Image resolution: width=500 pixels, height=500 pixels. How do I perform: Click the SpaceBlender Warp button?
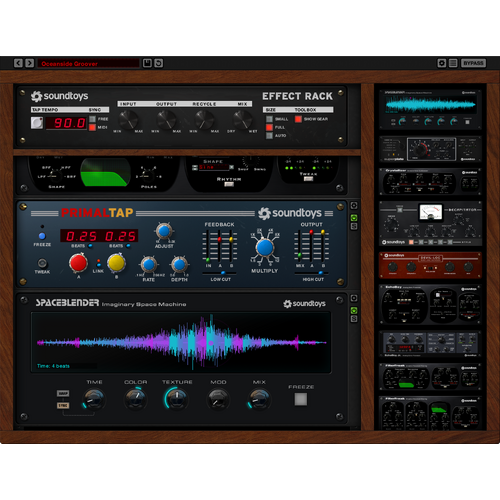coord(63,394)
